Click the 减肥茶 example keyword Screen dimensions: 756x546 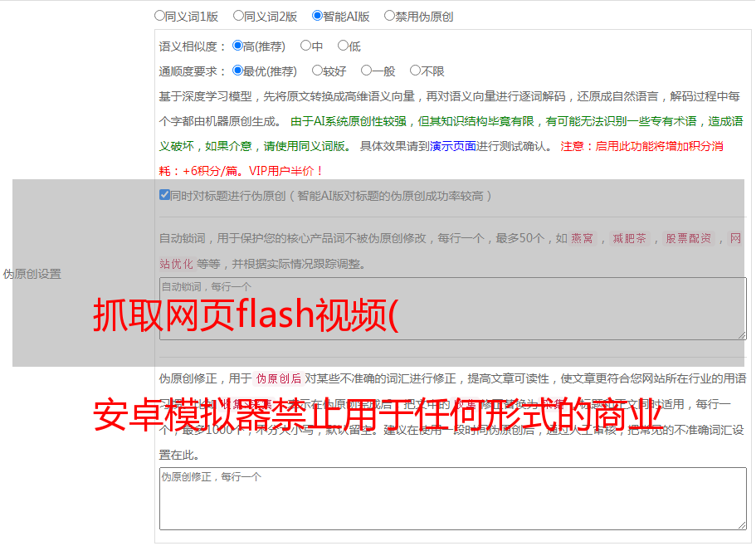click(x=629, y=238)
